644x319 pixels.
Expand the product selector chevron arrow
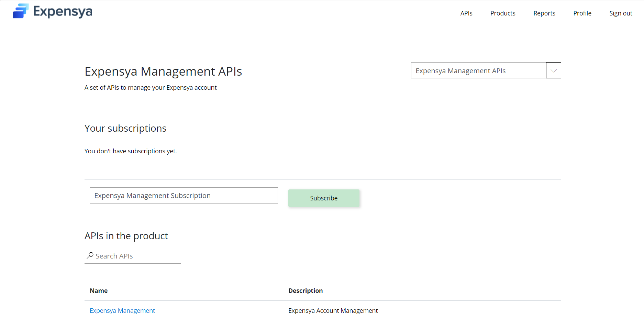coord(553,70)
